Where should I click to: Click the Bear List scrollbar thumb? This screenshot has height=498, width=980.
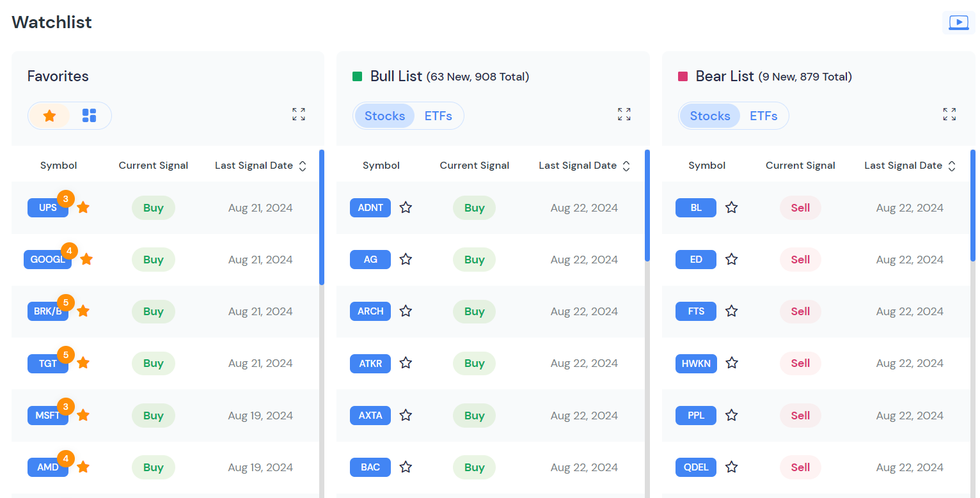tap(973, 205)
